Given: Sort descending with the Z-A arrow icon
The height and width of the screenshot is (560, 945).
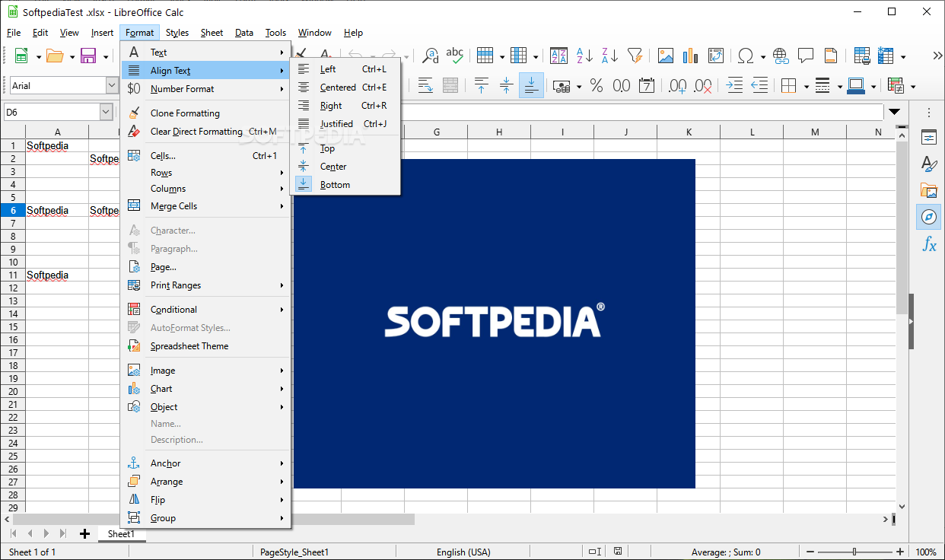Looking at the screenshot, I should click(x=609, y=56).
